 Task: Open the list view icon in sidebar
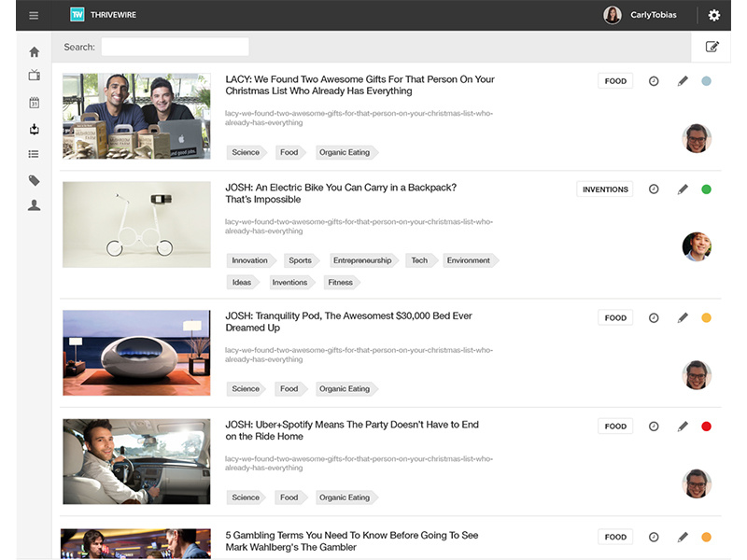pyautogui.click(x=35, y=154)
